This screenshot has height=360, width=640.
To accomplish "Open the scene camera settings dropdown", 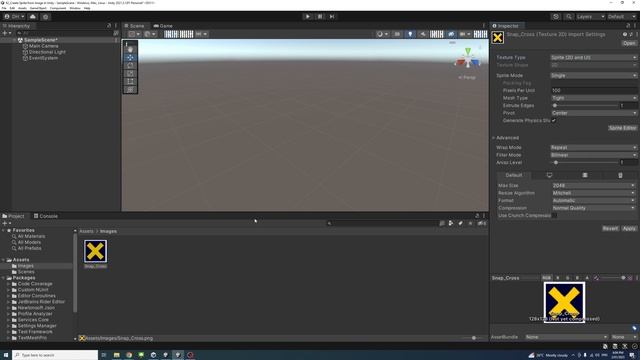I will coord(464,34).
